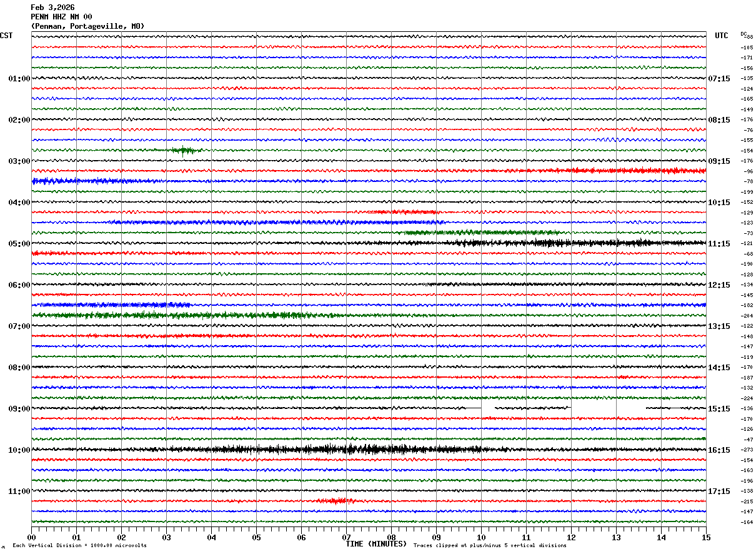The height and width of the screenshot is (554, 756).
Task: Click the DC offset value -273
Action: pos(747,450)
